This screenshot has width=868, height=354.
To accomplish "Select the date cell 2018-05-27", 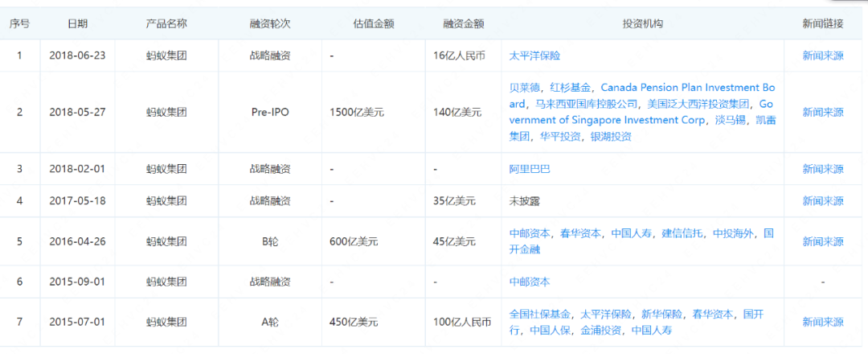I will coord(77,112).
